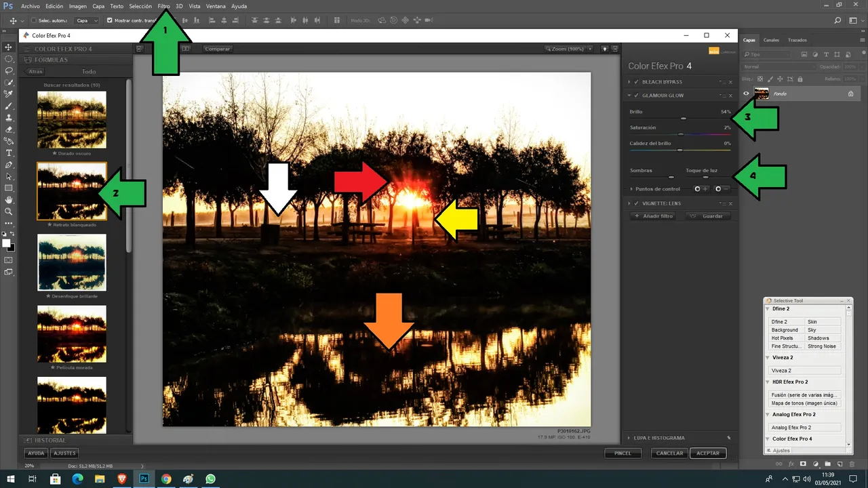
Task: Select the Dorado oscuro preset thumbnail
Action: (x=71, y=119)
